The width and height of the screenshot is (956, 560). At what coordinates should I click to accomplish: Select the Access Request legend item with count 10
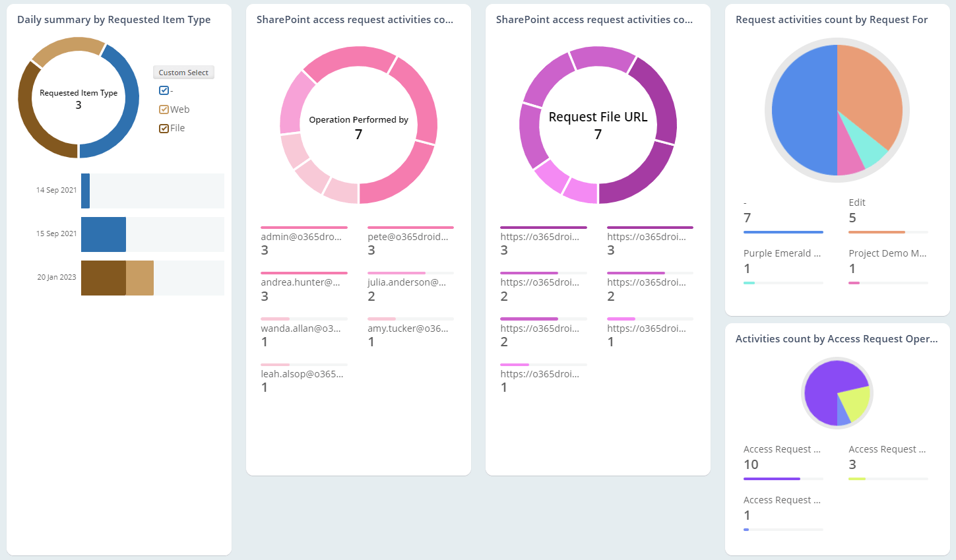point(782,450)
